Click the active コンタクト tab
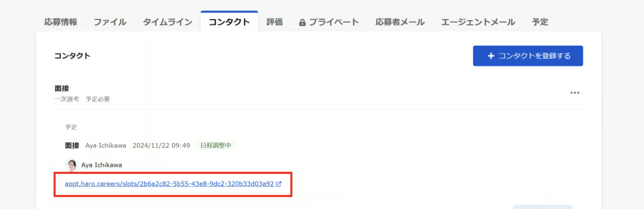The height and width of the screenshot is (209, 644). click(x=229, y=22)
